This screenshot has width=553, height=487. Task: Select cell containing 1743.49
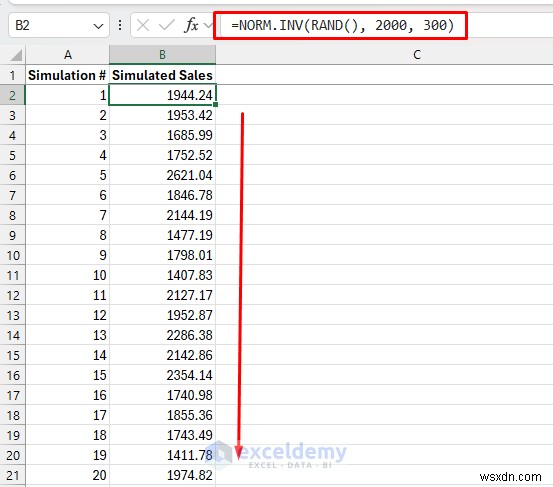162,435
